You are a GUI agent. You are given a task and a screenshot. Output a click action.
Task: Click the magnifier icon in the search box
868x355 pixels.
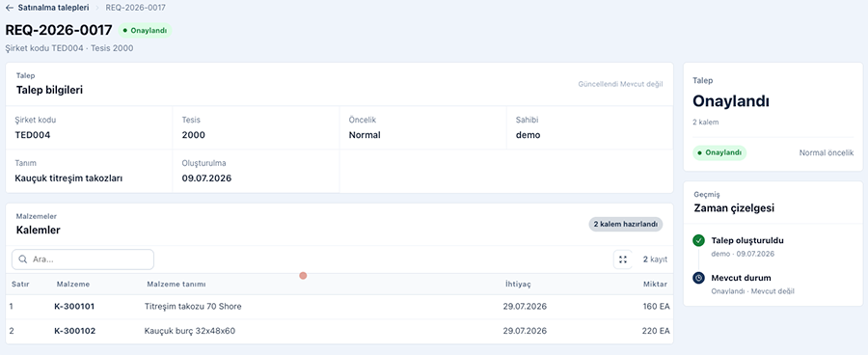point(23,259)
